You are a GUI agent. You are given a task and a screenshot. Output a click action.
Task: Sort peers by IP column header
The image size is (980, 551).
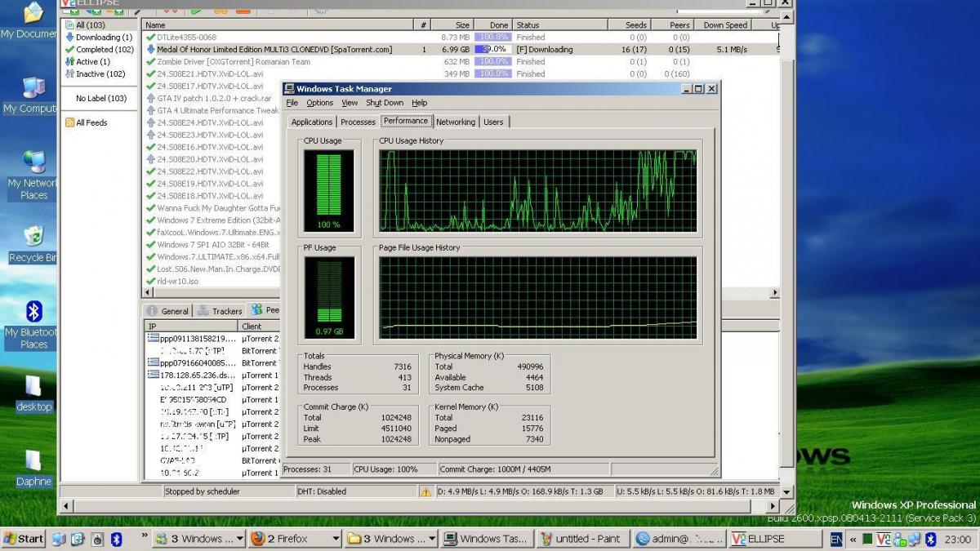tap(191, 327)
